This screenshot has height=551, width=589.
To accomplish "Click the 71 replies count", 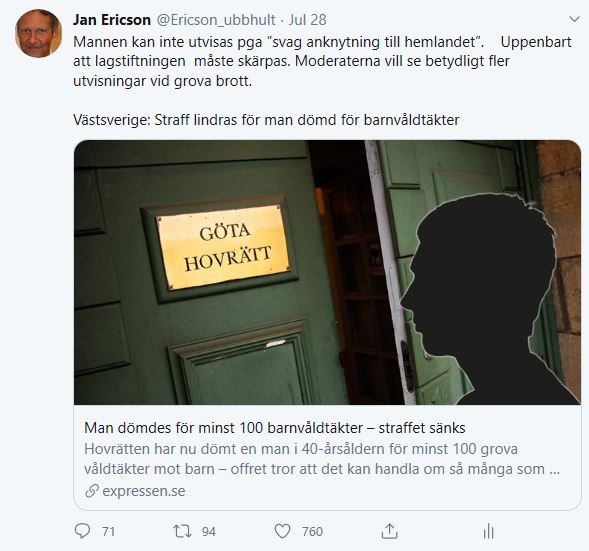I will [108, 531].
